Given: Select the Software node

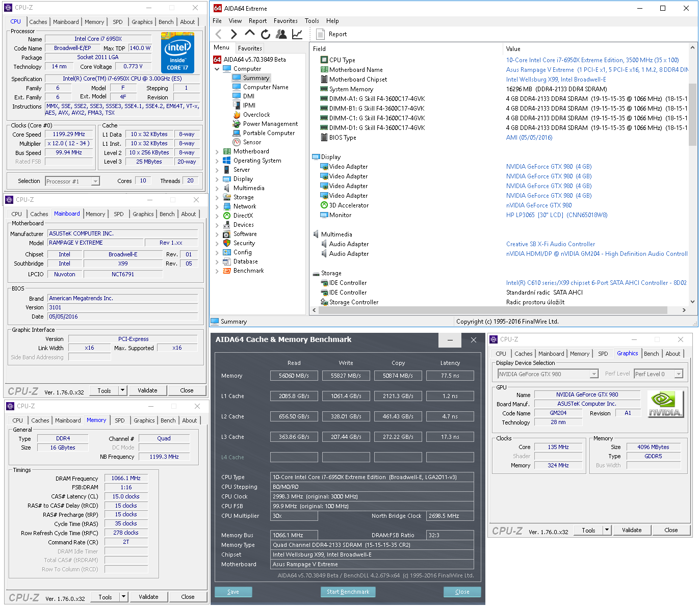Looking at the screenshot, I should click(x=245, y=234).
